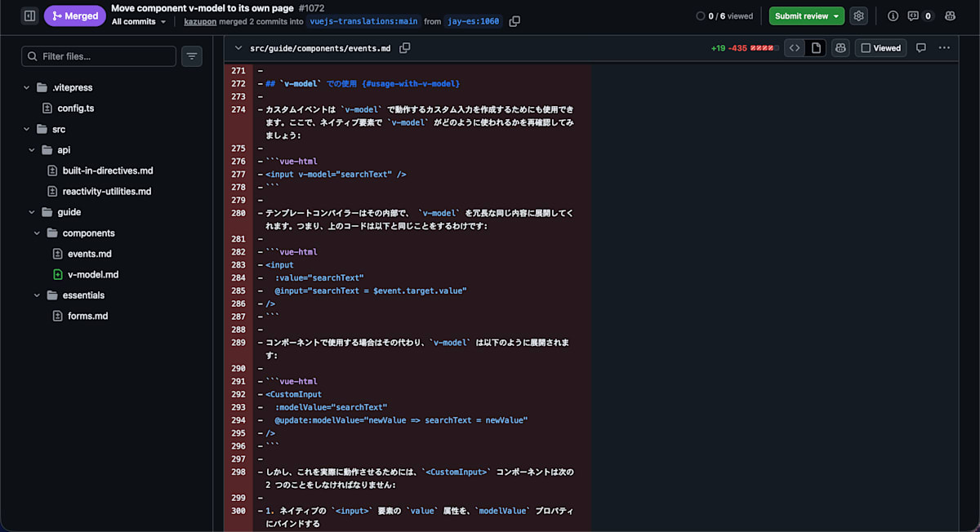Click the reactivity-utilities.md file icon
This screenshot has width=980, height=532.
52,192
